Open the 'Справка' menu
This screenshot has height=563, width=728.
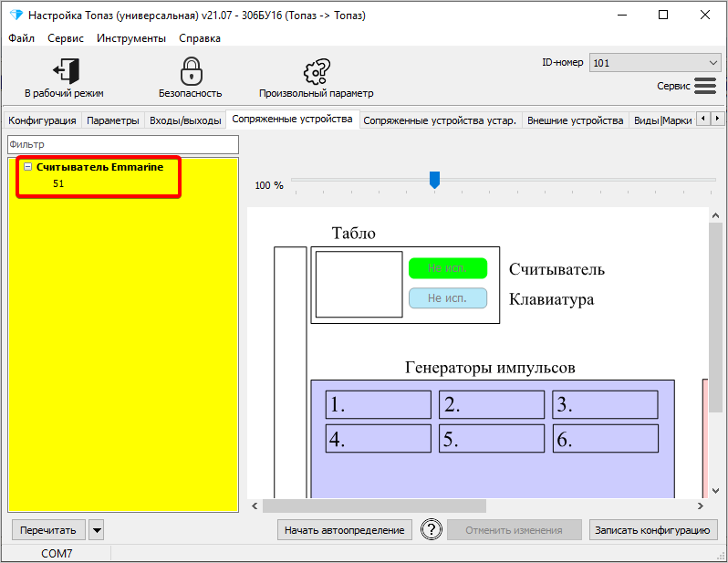tap(200, 38)
